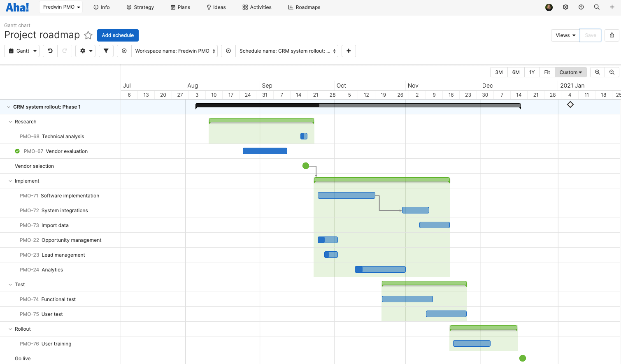Open the Views dropdown
The height and width of the screenshot is (364, 621).
point(565,35)
